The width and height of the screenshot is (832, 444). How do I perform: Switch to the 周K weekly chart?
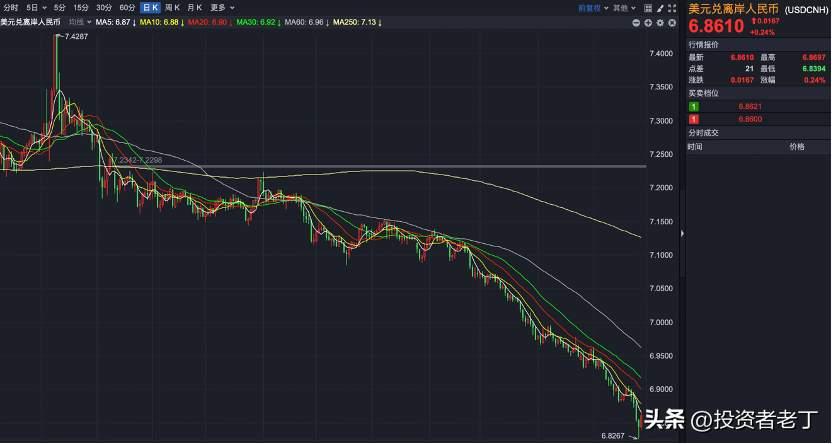point(172,8)
